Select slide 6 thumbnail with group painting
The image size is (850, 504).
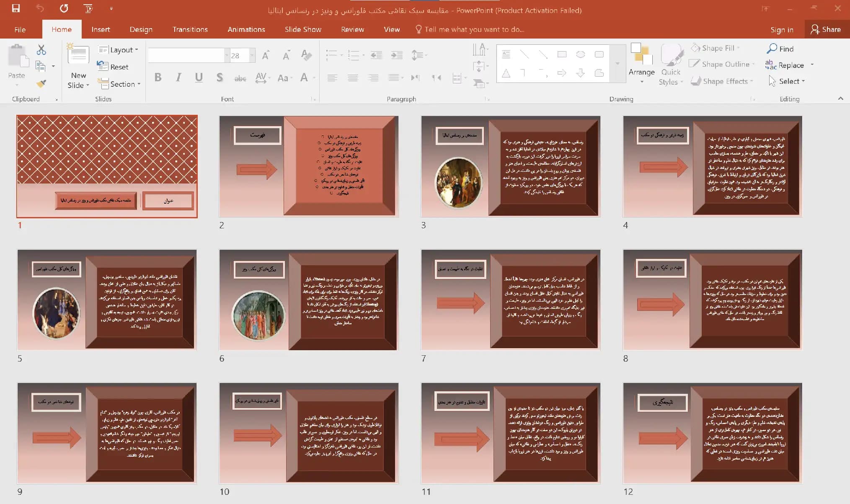[309, 300]
